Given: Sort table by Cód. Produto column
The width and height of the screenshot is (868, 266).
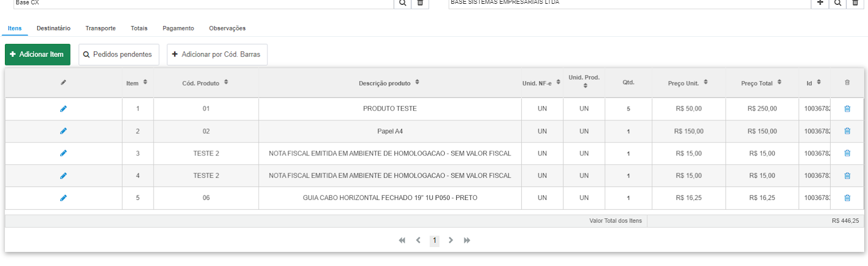Looking at the screenshot, I should click(x=226, y=82).
